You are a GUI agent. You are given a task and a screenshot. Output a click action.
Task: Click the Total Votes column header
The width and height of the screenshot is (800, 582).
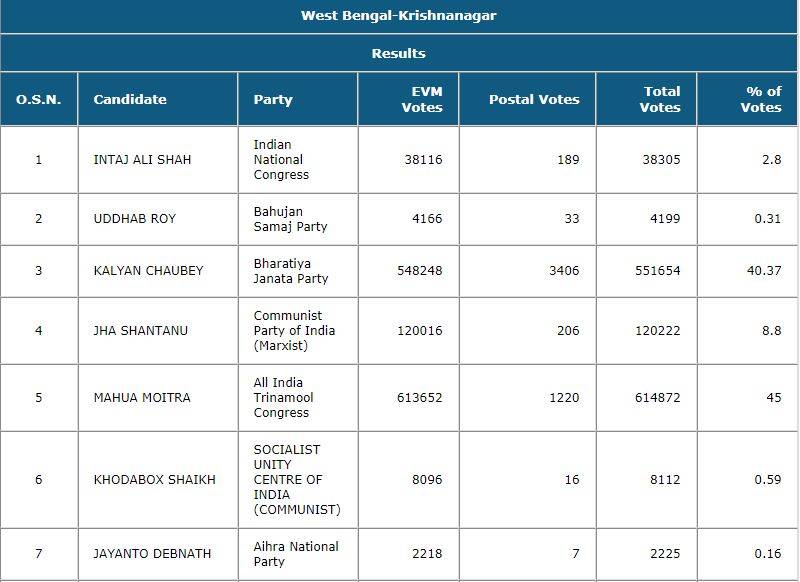660,99
